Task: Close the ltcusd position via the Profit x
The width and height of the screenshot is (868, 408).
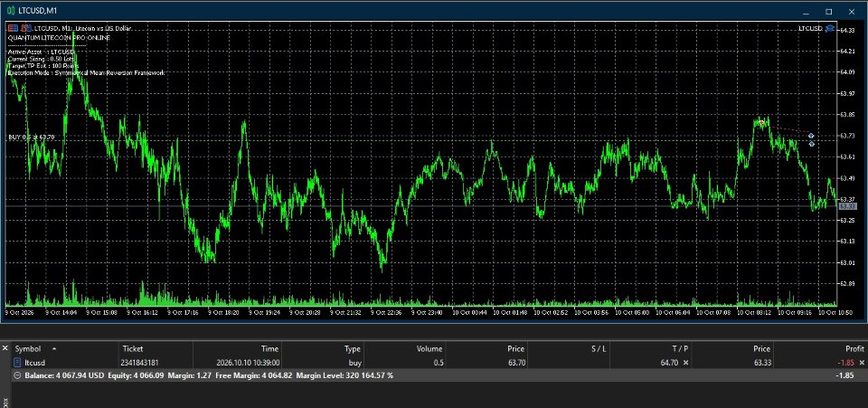Action: 861,363
